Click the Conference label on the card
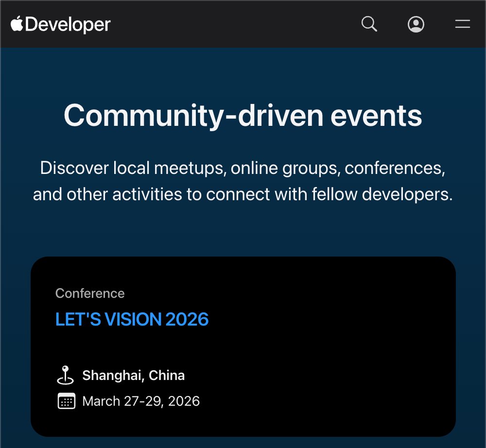 (x=90, y=293)
